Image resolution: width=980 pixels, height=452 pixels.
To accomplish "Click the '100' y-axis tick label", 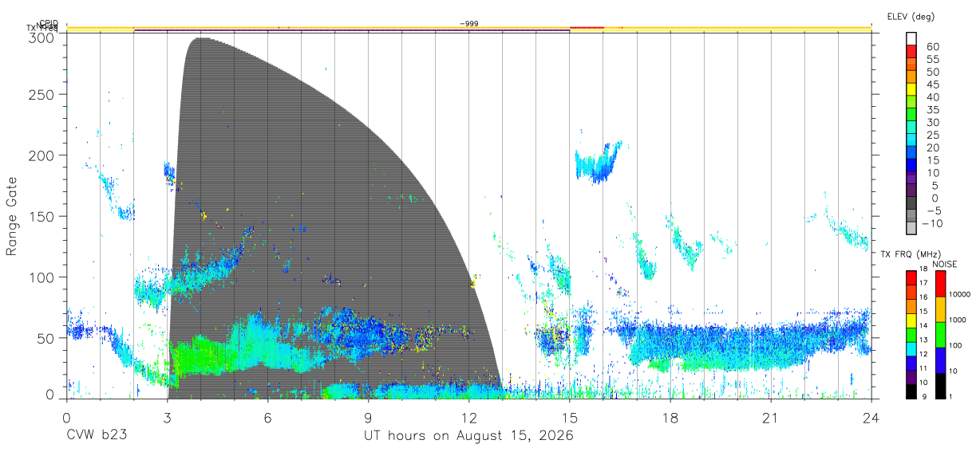I will click(41, 277).
